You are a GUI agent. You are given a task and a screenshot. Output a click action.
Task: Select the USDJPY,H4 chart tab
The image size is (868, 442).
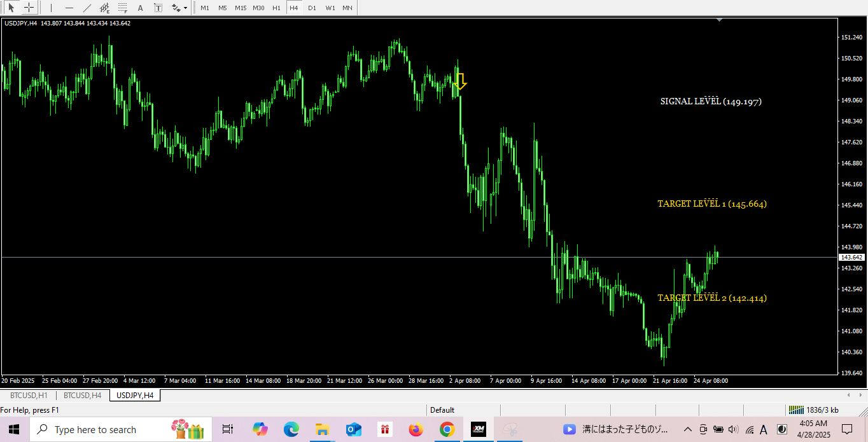[134, 396]
